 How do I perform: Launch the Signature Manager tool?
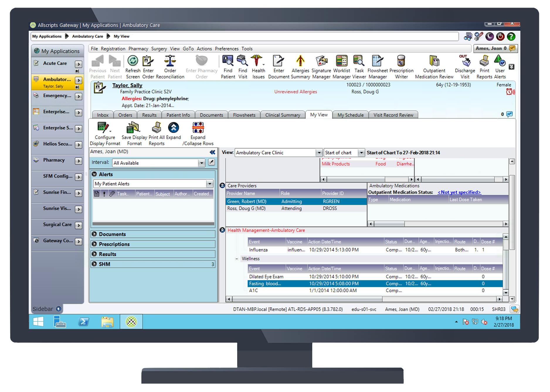tap(321, 61)
